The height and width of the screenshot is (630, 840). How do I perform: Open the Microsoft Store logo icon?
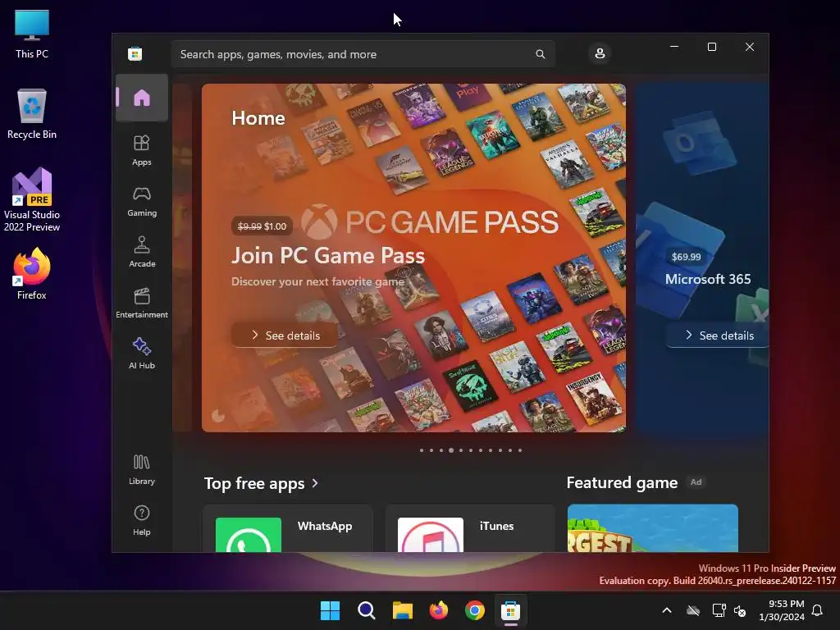135,53
